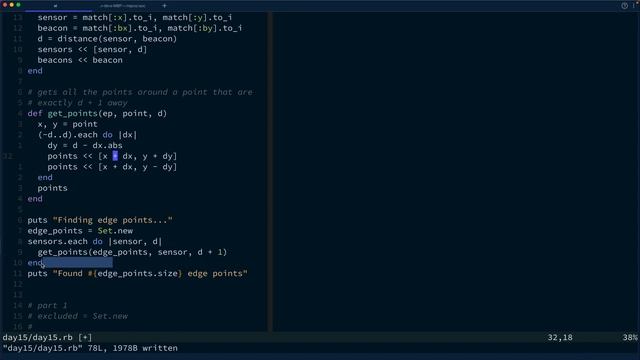Viewport: 640px width, 360px height.
Task: Click '(-d..d).each do |dx|' loop line
Action: coord(87,135)
